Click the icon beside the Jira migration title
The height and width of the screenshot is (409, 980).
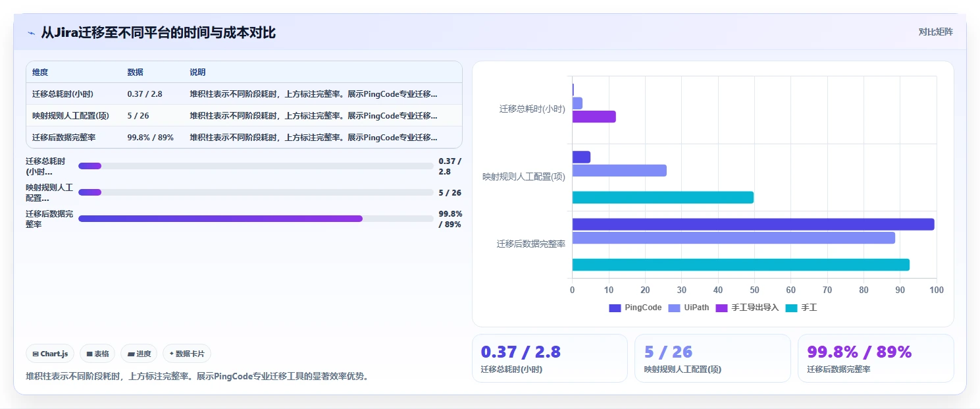[31, 33]
